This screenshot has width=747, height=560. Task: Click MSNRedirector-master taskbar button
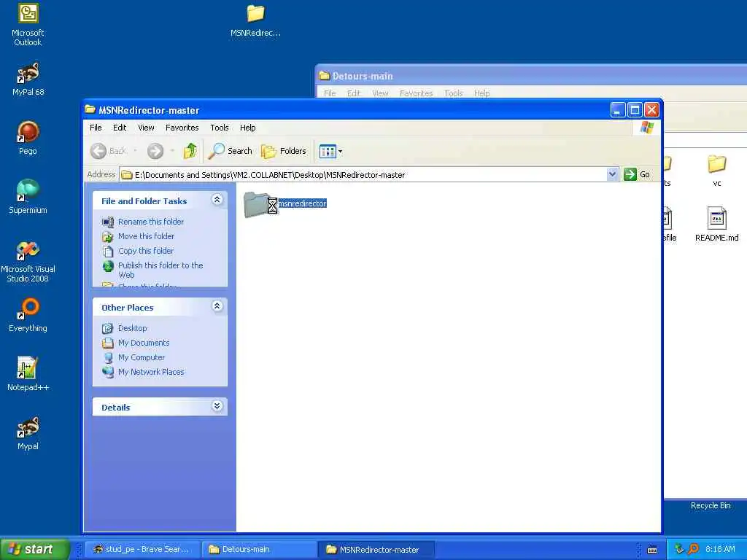376,550
